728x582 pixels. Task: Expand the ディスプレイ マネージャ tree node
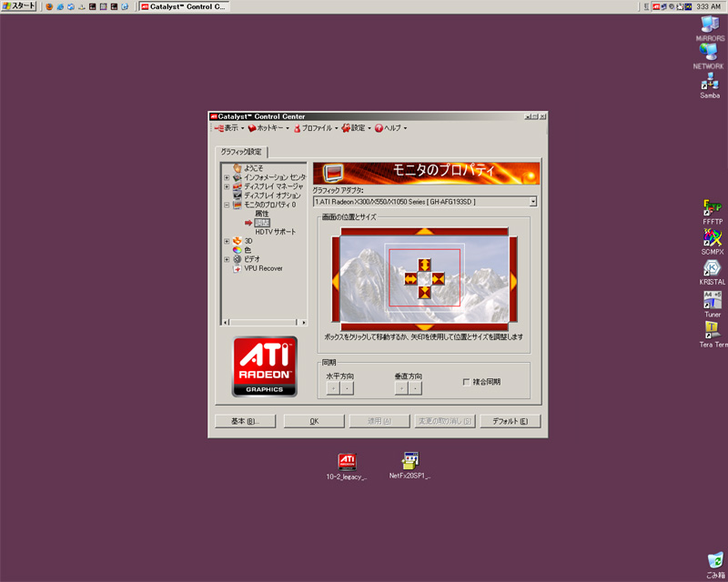pos(227,186)
